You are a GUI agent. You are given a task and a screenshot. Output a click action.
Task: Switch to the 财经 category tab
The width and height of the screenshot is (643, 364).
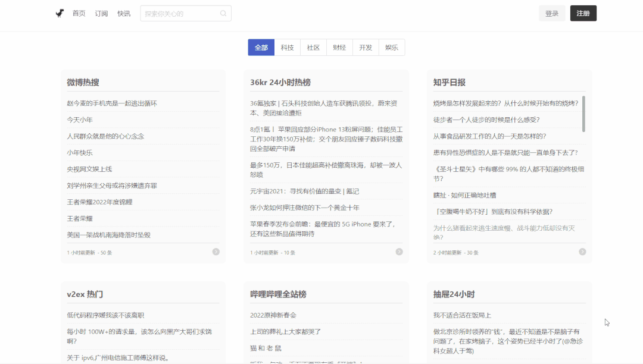(339, 48)
